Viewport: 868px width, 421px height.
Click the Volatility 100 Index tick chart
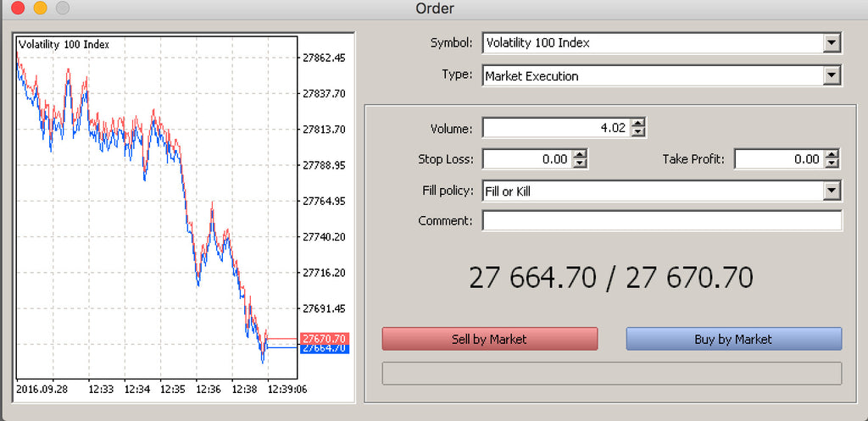pyautogui.click(x=157, y=212)
